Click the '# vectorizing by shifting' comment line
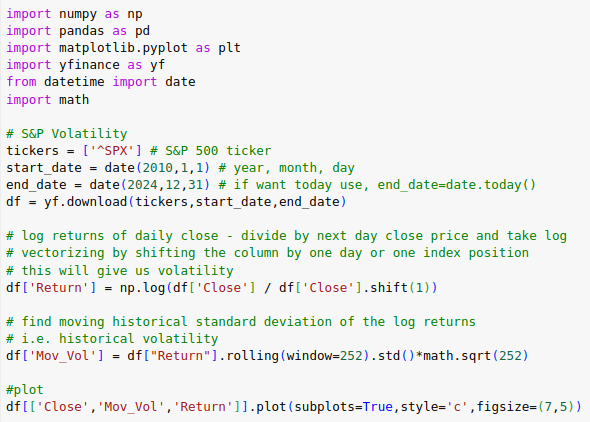 (x=268, y=253)
